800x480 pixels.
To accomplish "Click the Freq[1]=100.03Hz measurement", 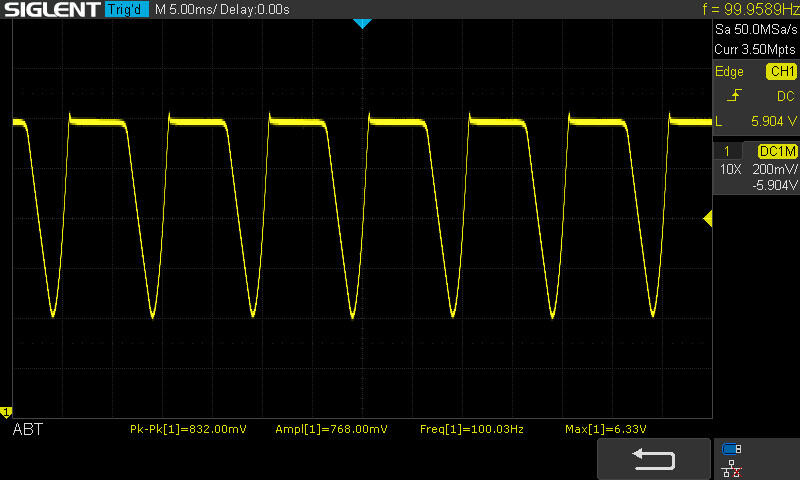I will pyautogui.click(x=472, y=429).
